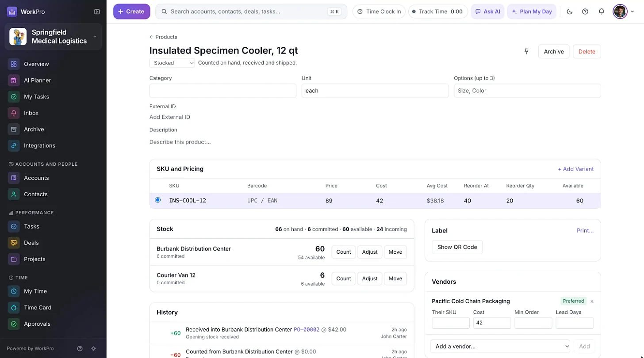Image resolution: width=644 pixels, height=358 pixels.
Task: Remove Pacific Cold Chain Packaging vendor
Action: coord(592,301)
